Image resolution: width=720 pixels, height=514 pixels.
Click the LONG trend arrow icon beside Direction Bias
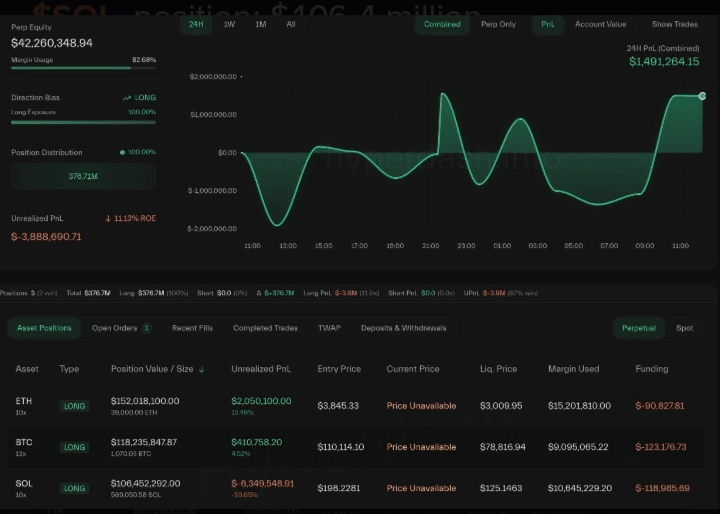pyautogui.click(x=127, y=98)
